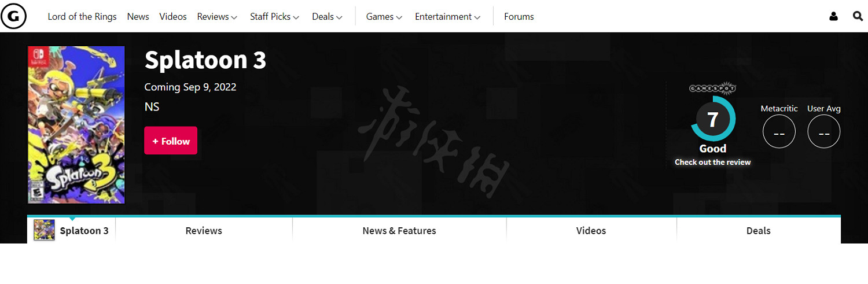Expand the Games dropdown menu

point(384,17)
